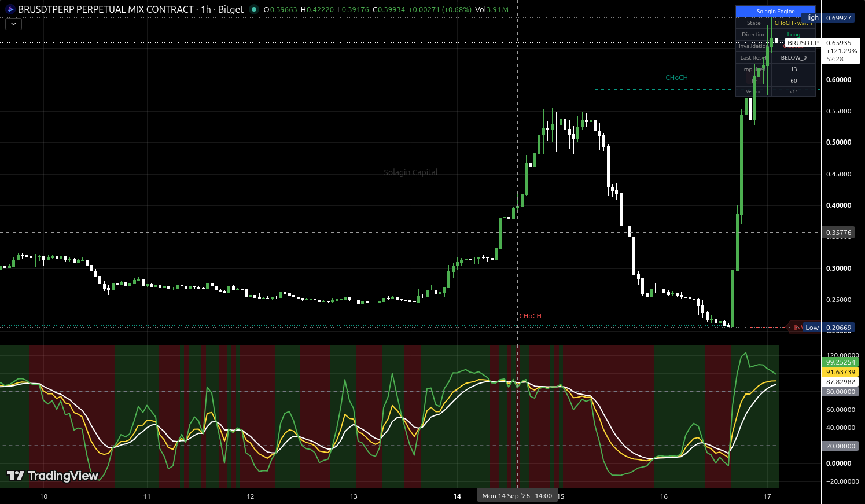The width and height of the screenshot is (865, 504).
Task: Click the green 99.25254 indicator value label
Action: click(840, 362)
